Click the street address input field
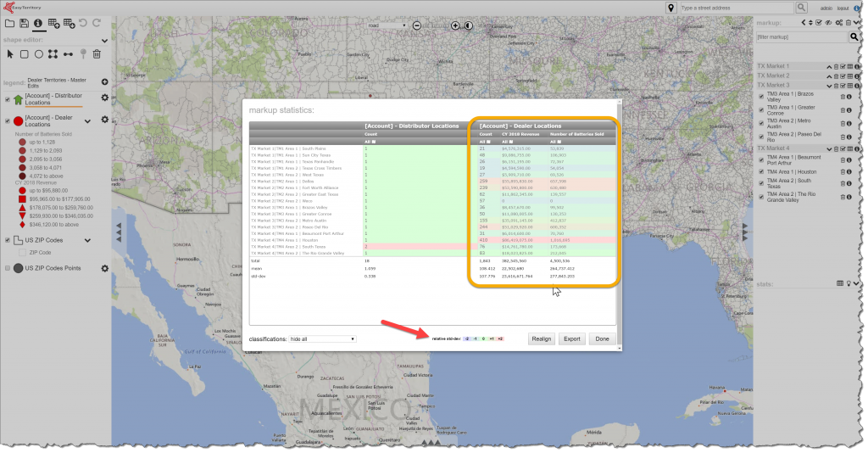 [736, 8]
